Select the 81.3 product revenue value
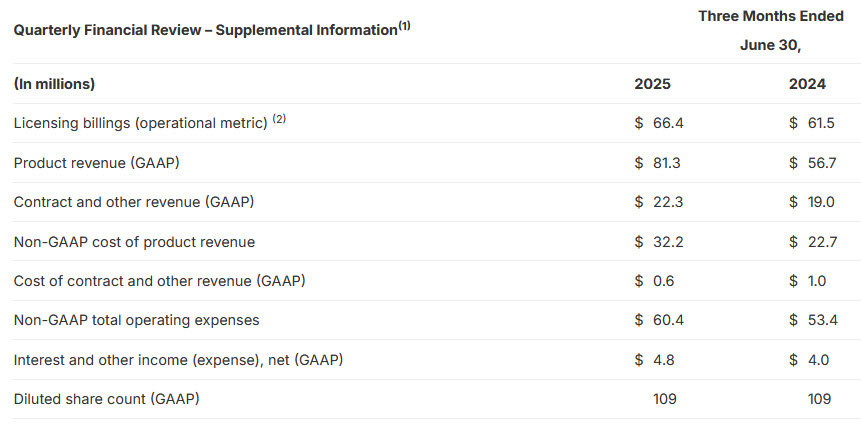 (667, 163)
